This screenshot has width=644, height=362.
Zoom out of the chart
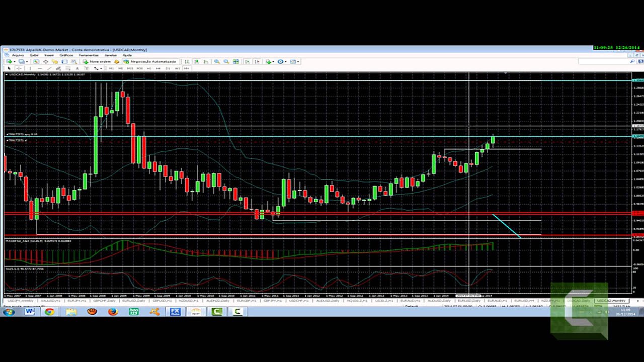pyautogui.click(x=226, y=61)
